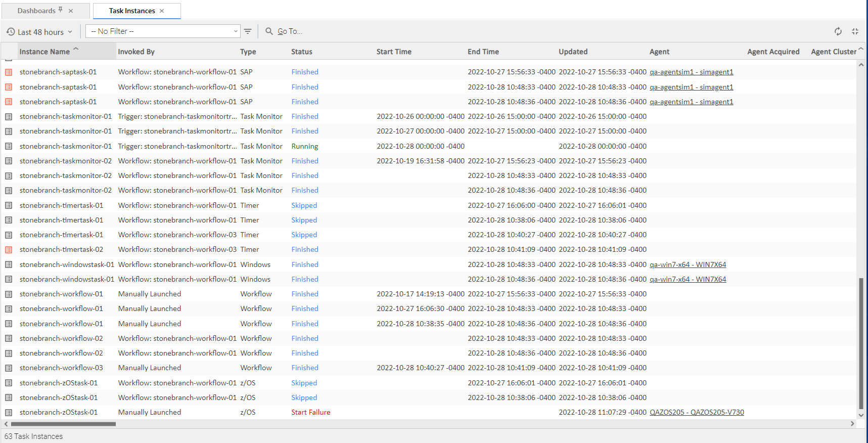Viewport: 868px width, 443px height.
Task: Switch to the Dashboards tab
Action: (36, 11)
